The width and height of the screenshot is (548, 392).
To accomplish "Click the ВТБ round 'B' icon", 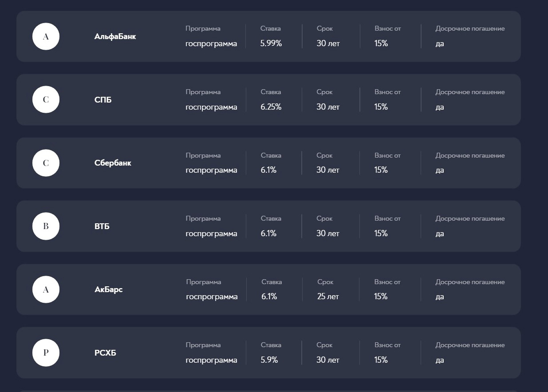I will (x=46, y=226).
